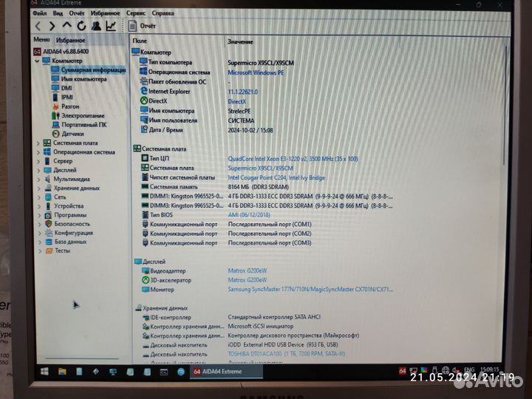This screenshot has height=399, width=532.
Task: Open the Электропитание tree item
Action: point(78,116)
